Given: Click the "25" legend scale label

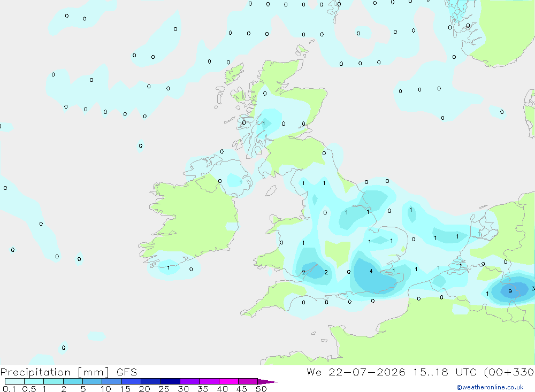Looking at the screenshot, I should (164, 389).
